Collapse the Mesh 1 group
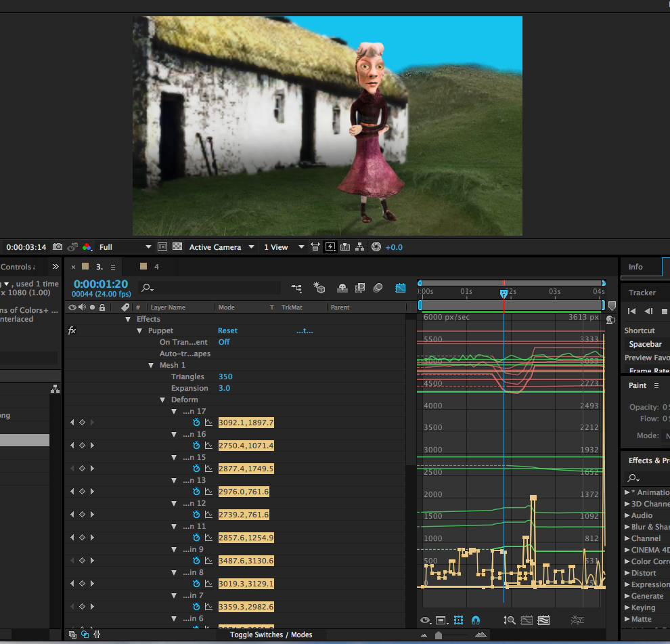The height and width of the screenshot is (644, 670). coord(151,365)
